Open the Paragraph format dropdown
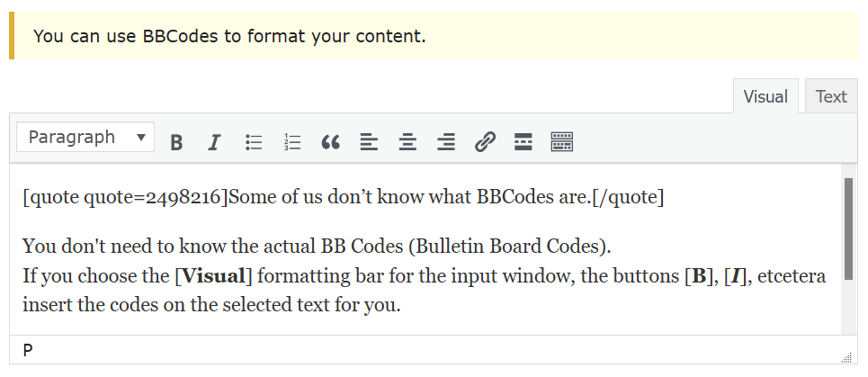Screen dimensions: 868x377 pyautogui.click(x=86, y=138)
